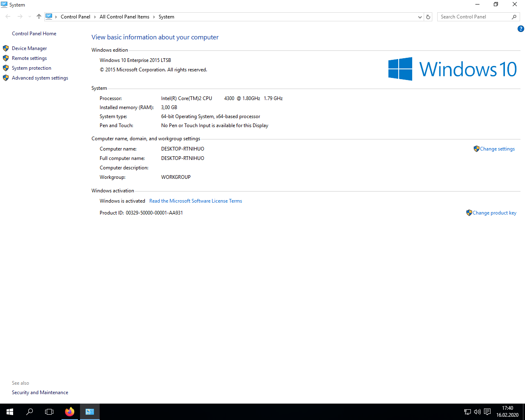
Task: Open the volume icon in system tray
Action: coord(477,412)
